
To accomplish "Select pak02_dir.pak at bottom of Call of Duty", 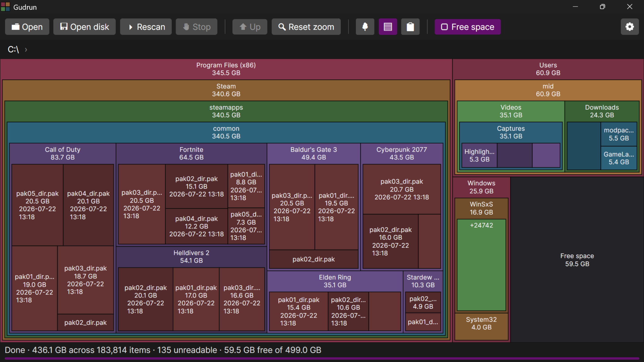I will [85, 322].
